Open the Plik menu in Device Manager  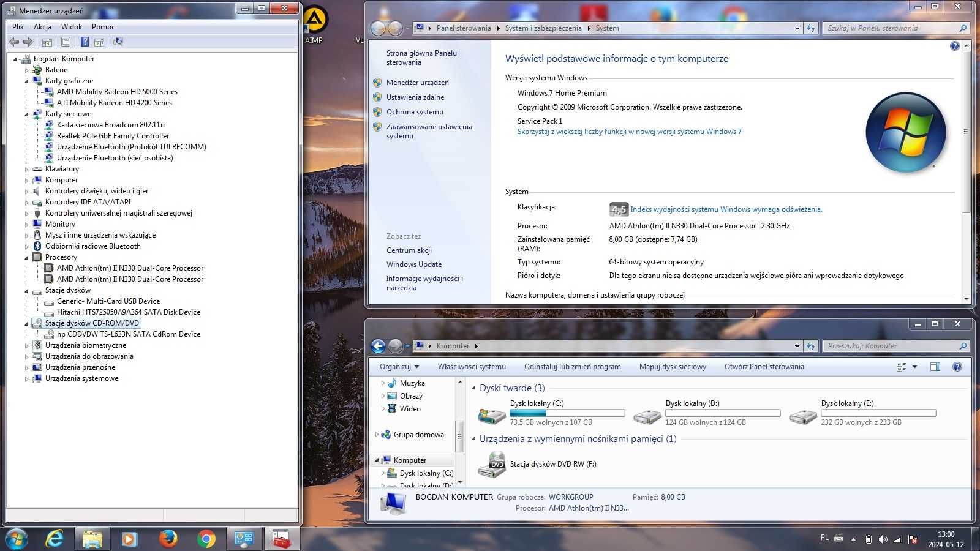coord(18,27)
